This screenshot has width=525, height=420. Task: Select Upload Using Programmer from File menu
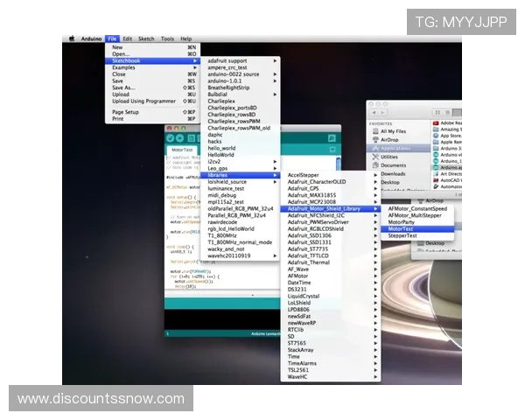tap(143, 101)
